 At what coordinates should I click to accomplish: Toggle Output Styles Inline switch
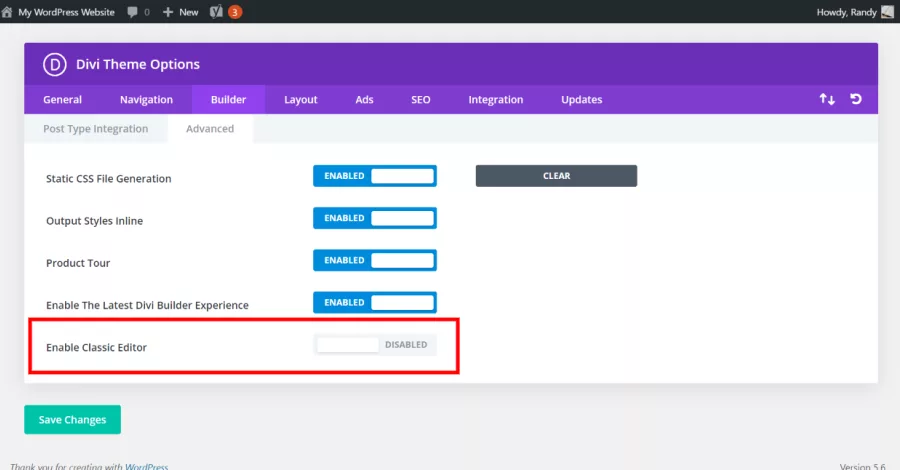pyautogui.click(x=375, y=218)
